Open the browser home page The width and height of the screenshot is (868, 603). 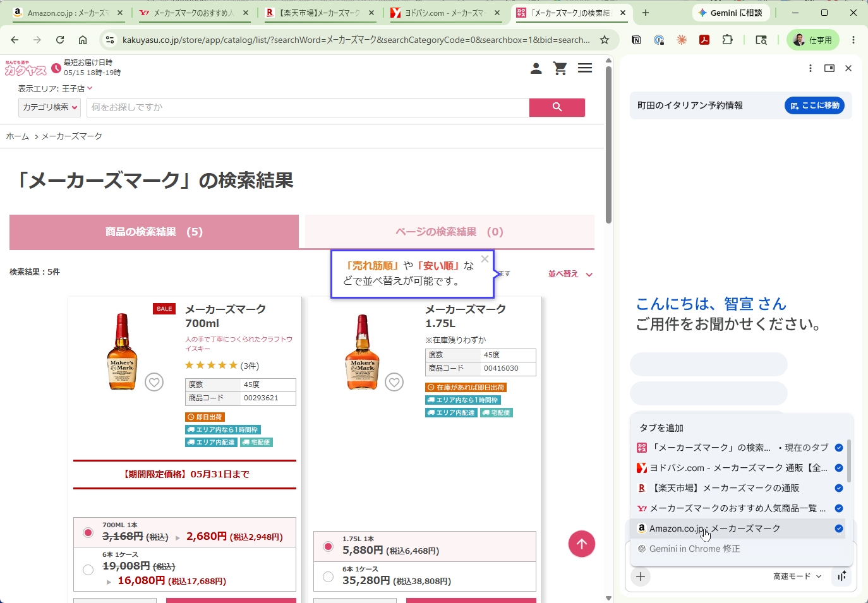(83, 40)
